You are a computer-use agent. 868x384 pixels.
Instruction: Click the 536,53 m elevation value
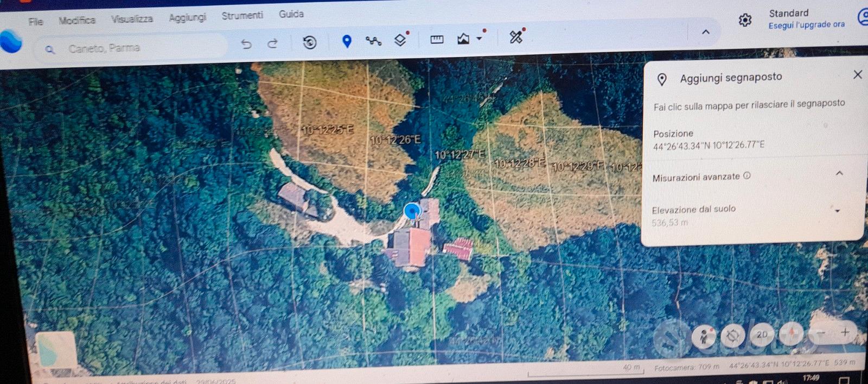click(x=669, y=223)
